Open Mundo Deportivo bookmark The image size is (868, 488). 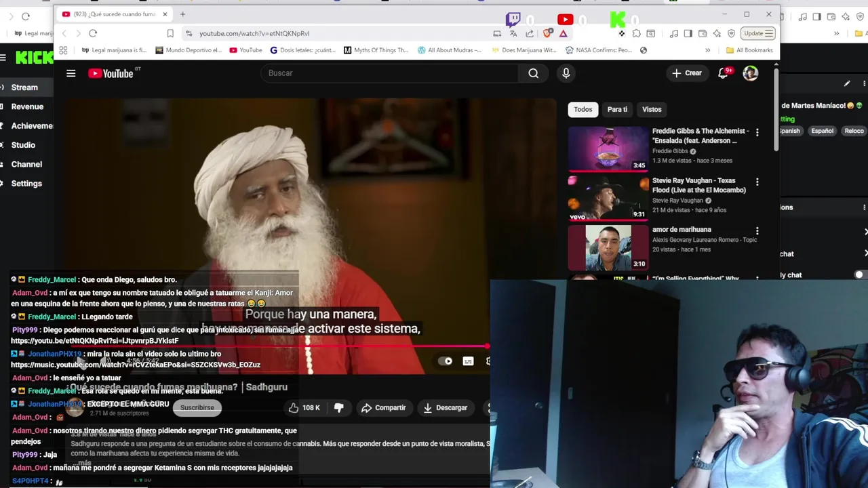[189, 50]
